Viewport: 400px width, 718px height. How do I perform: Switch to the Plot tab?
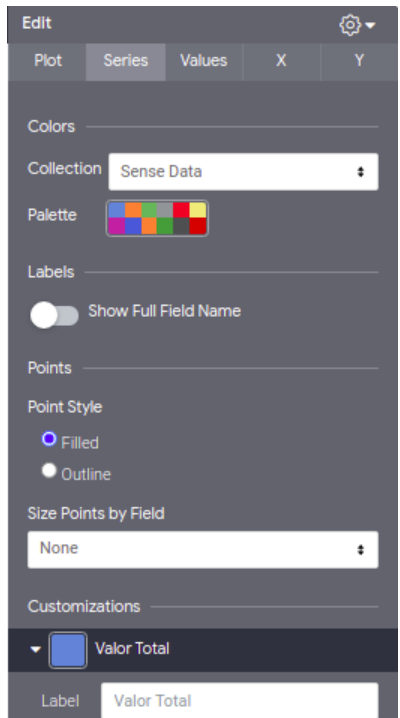(48, 61)
